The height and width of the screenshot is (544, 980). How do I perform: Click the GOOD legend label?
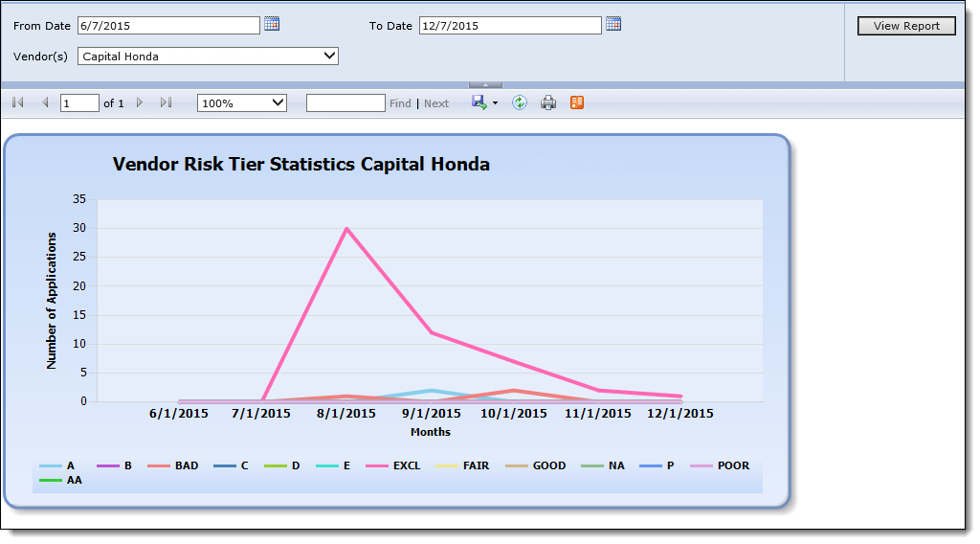coord(549,465)
